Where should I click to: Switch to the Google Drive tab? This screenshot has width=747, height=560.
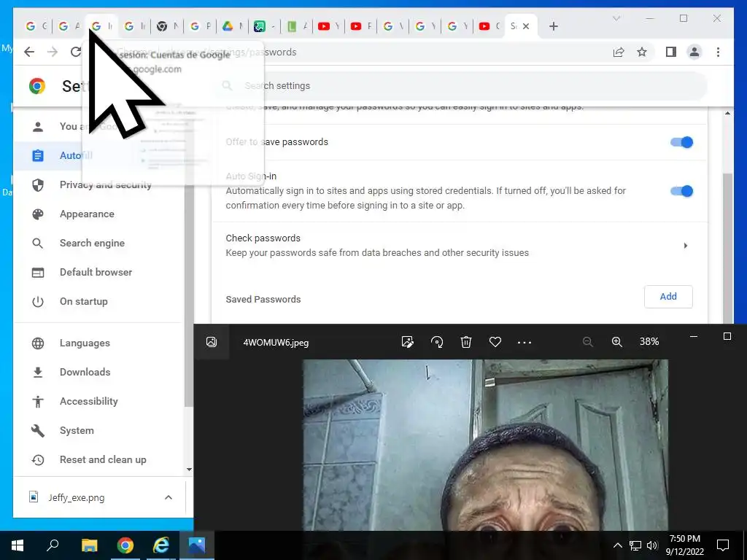point(233,26)
